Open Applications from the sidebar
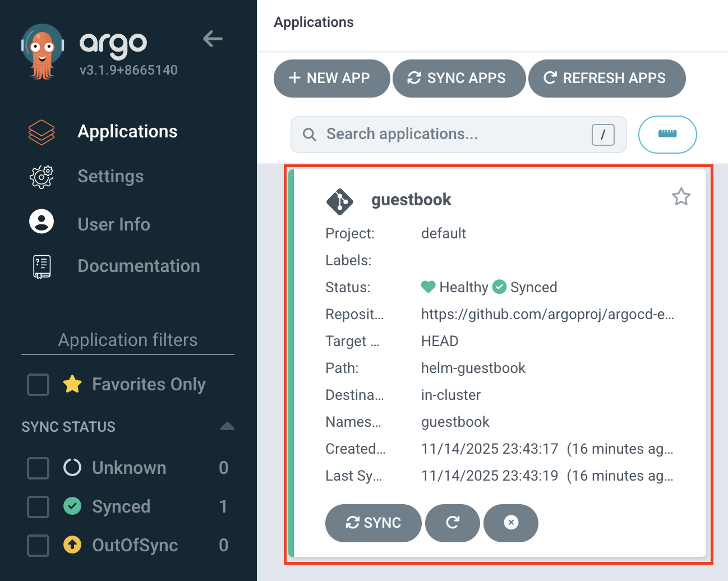 [x=127, y=131]
